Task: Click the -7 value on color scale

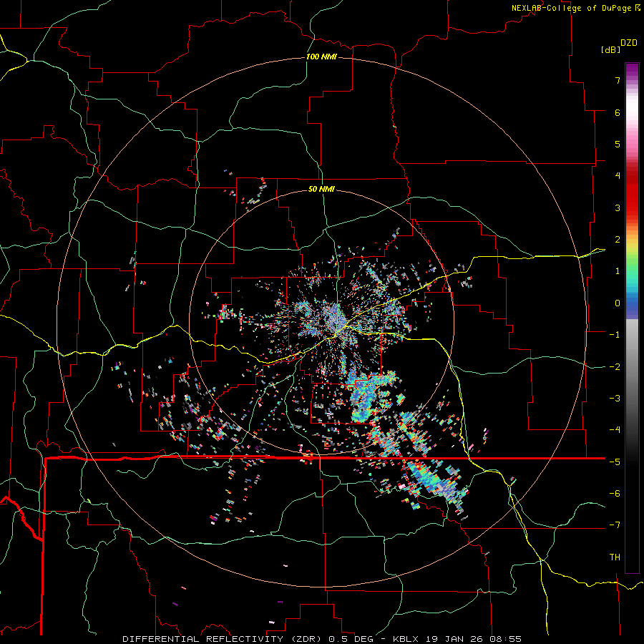Action: [615, 525]
